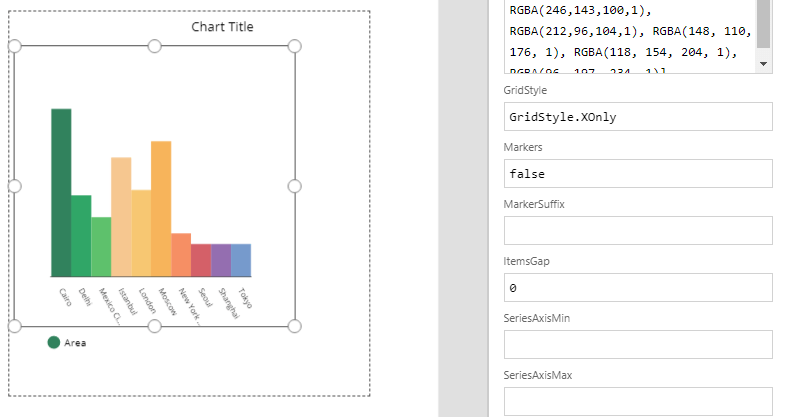
Task: Click the SeriesAxisMin property label
Action: [537, 318]
